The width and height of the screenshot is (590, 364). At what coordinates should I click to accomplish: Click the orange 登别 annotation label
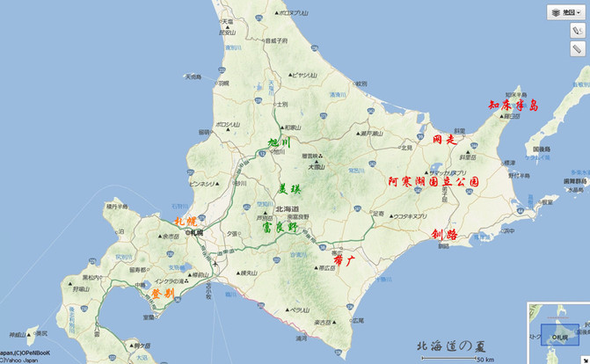(x=163, y=294)
